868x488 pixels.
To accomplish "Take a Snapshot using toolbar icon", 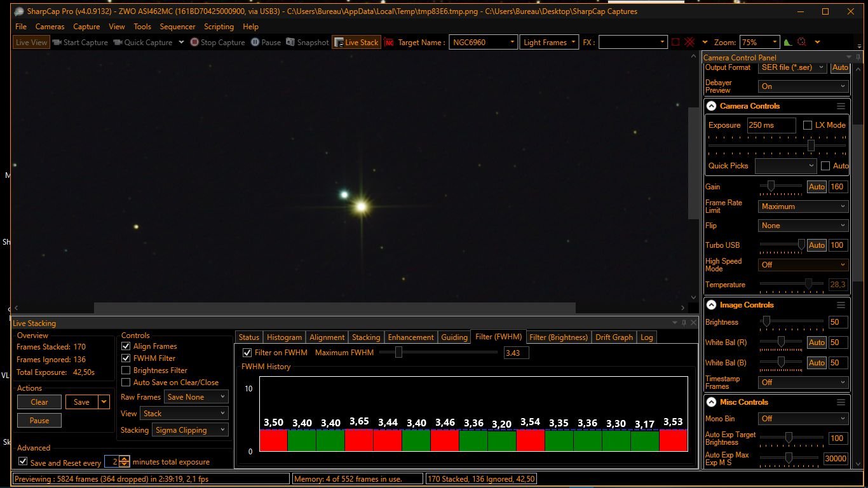I will coord(290,43).
